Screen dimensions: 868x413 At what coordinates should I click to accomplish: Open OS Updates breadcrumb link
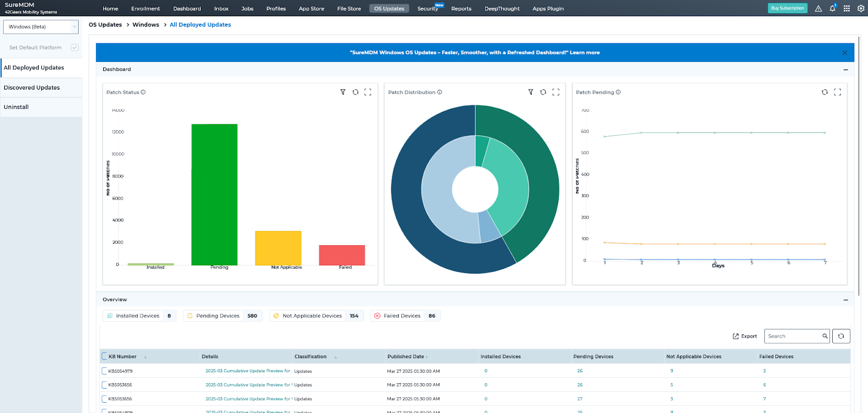pyautogui.click(x=105, y=25)
